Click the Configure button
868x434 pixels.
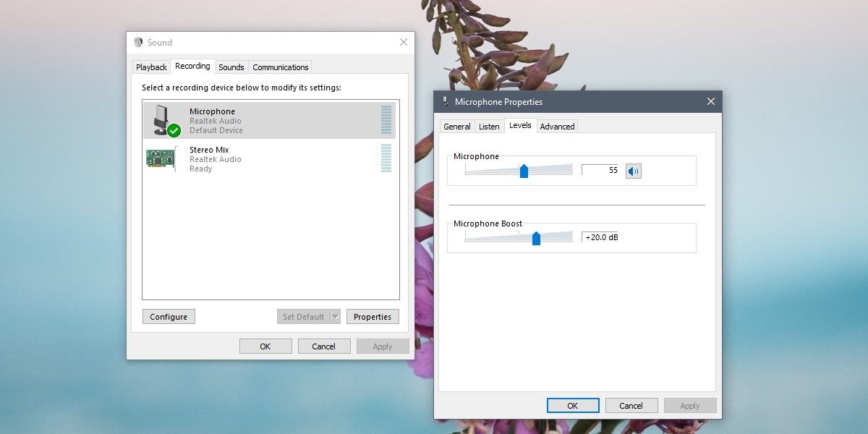tap(169, 317)
